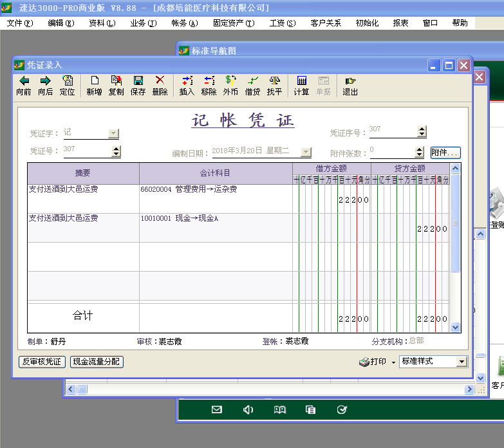504x448 pixels.
Task: Open the 固定资产 menu
Action: click(x=233, y=23)
